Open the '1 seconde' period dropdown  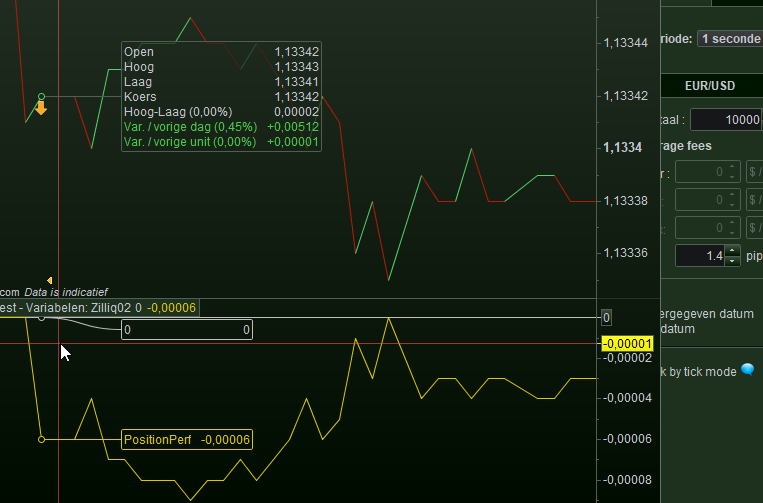[x=730, y=39]
